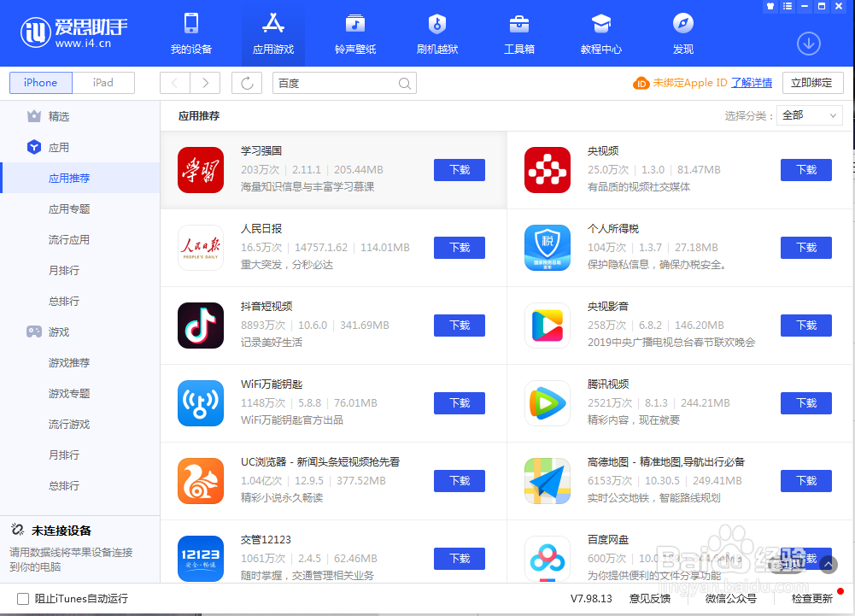
Task: Click 检查更新 in the status bar
Action: tap(812, 599)
